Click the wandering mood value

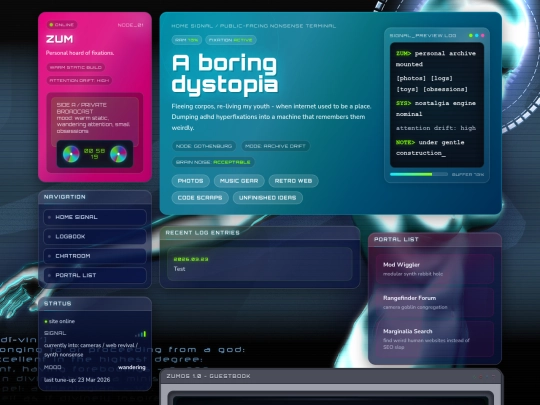click(132, 367)
